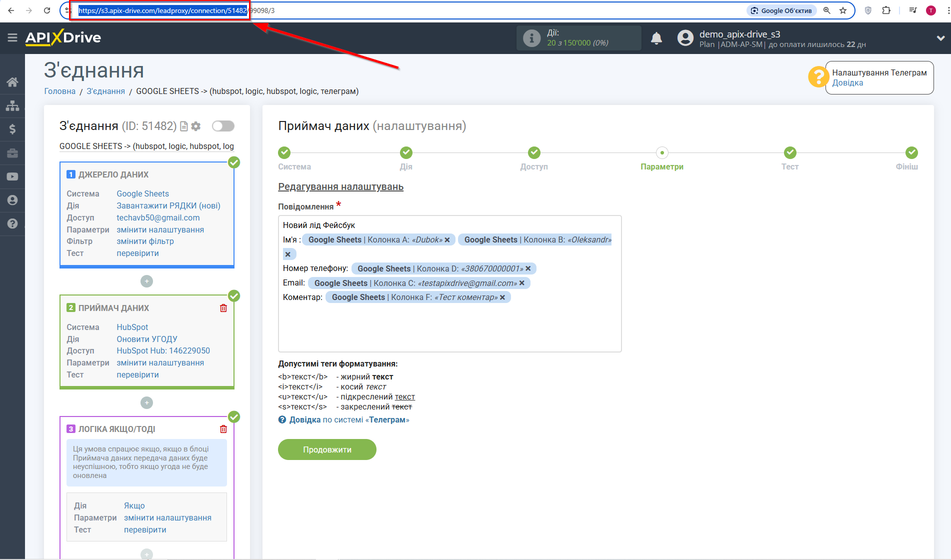Click the Продовжити button
951x560 pixels.
click(327, 449)
